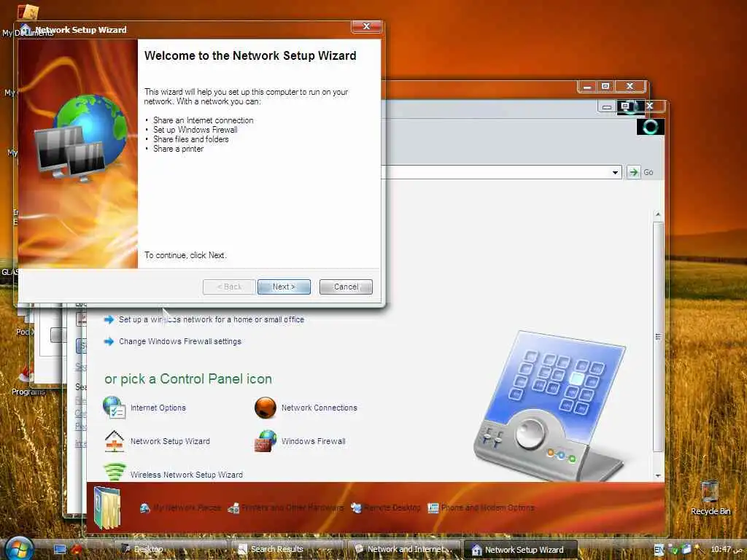The image size is (747, 560).
Task: Open the address bar dropdown arrow
Action: (616, 172)
